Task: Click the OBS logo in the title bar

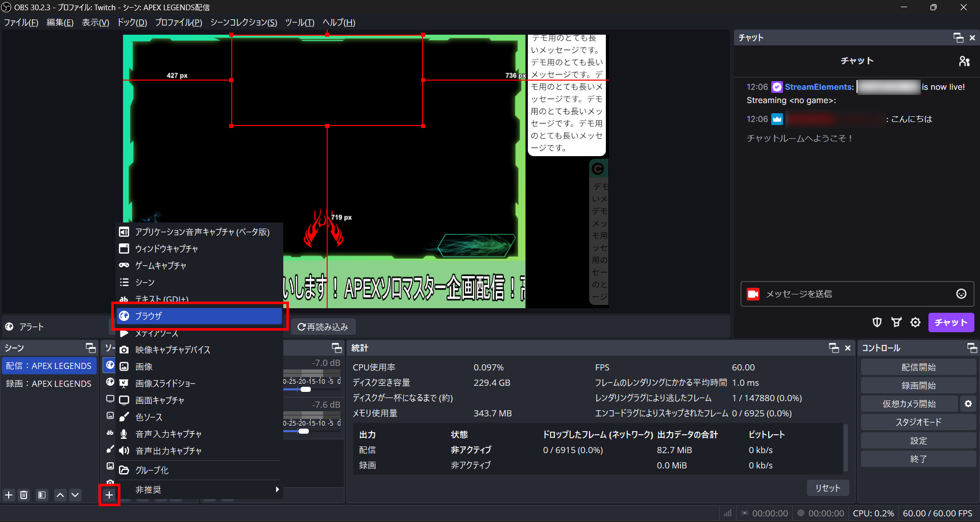Action: pyautogui.click(x=6, y=7)
